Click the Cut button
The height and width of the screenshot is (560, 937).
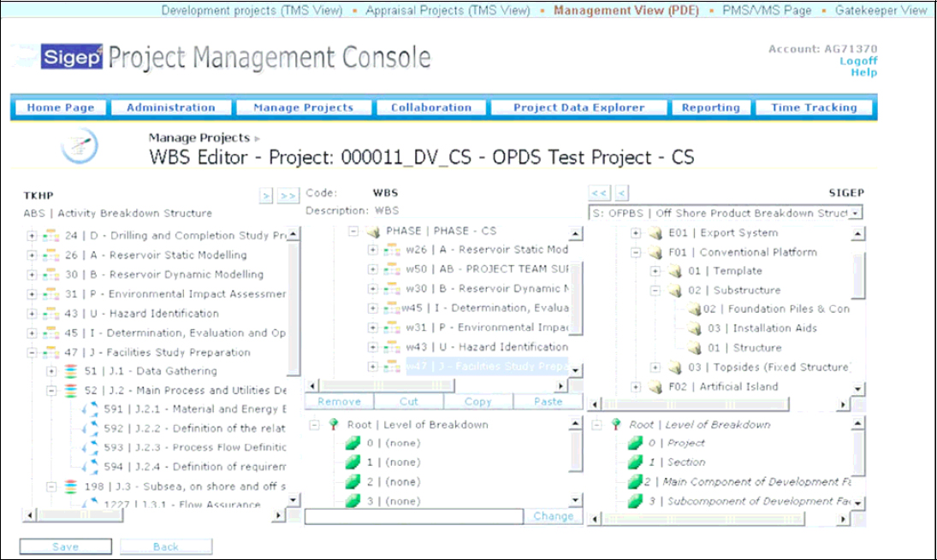(409, 402)
